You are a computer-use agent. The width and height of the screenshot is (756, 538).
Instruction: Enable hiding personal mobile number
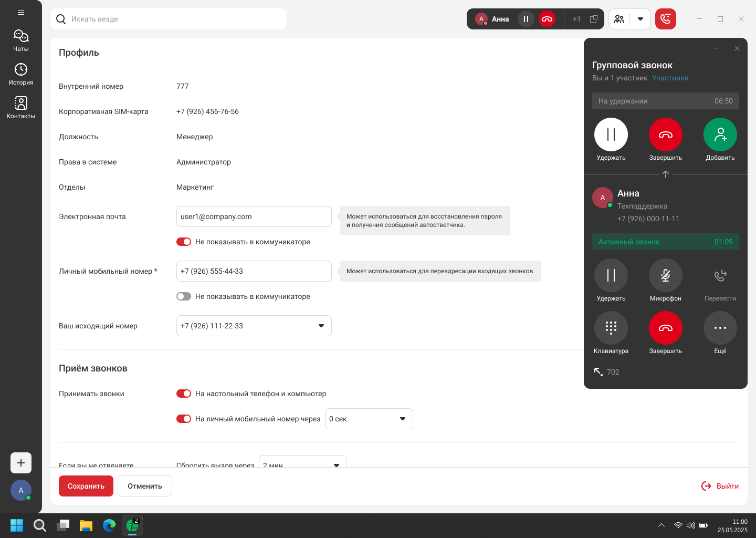pos(184,296)
